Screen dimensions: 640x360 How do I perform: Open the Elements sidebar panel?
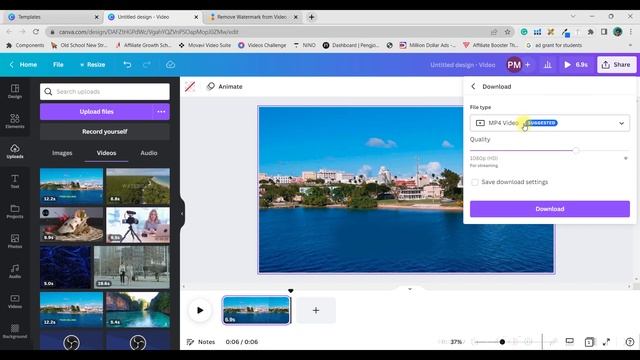15,121
